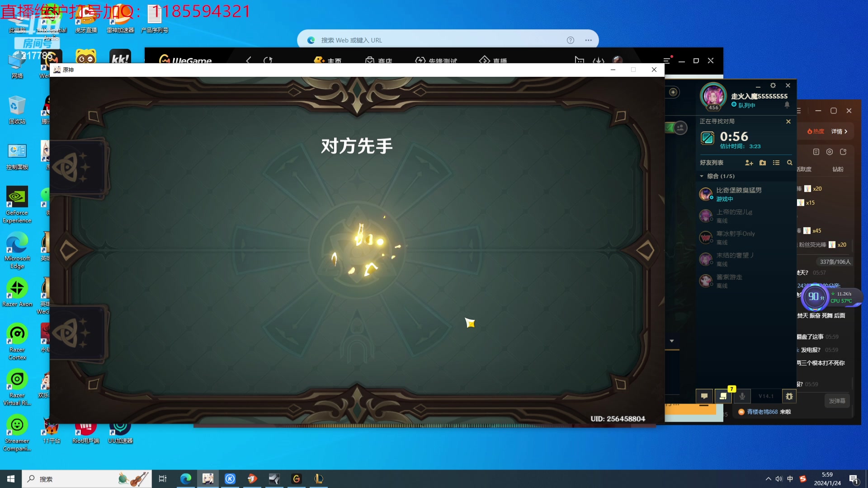Open WeGame 主页 tab
868x488 pixels.
click(328, 60)
